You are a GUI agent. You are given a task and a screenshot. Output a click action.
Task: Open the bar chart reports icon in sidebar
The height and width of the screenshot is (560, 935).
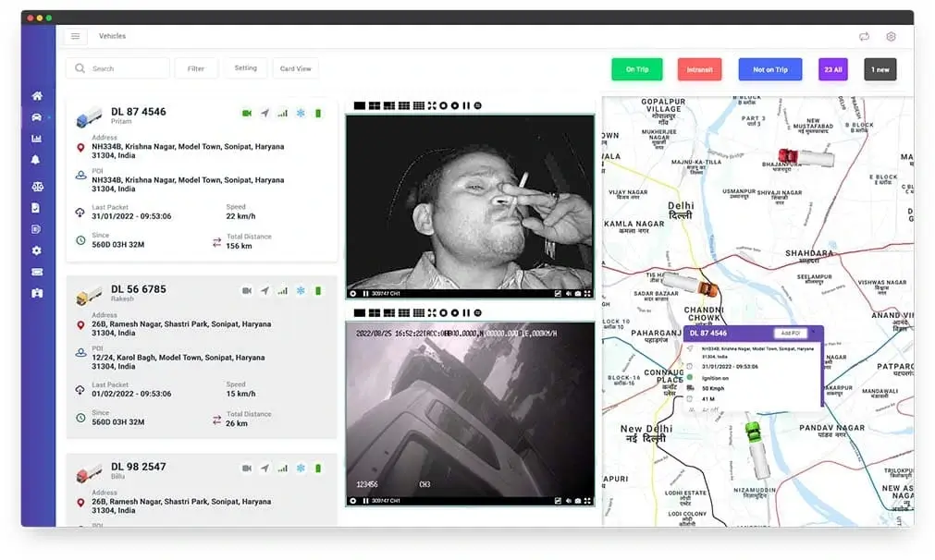pos(37,139)
